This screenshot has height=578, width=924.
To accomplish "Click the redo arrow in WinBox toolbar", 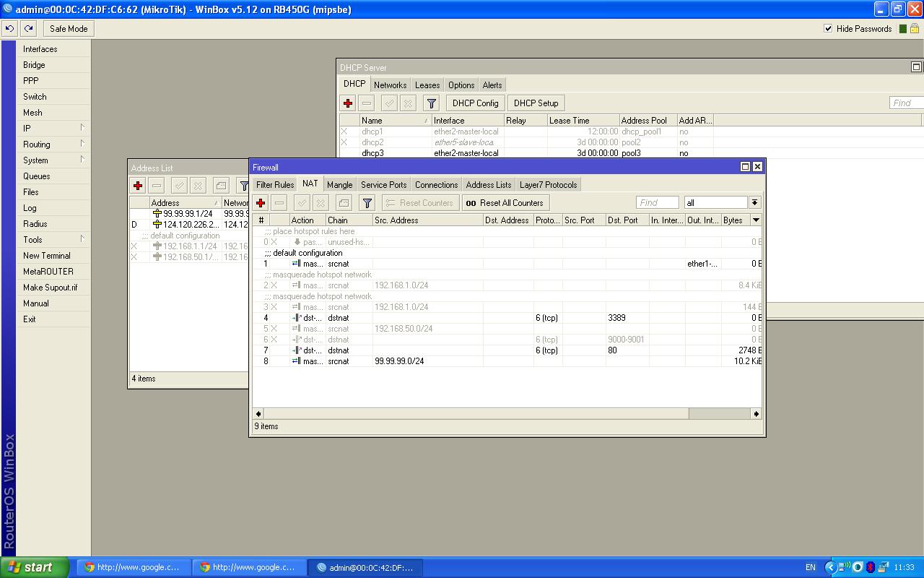I will (x=28, y=29).
